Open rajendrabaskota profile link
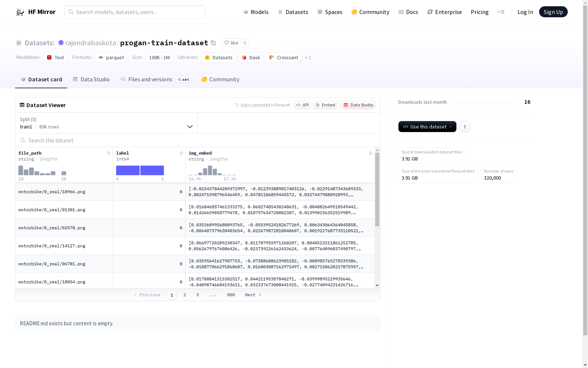 click(90, 43)
